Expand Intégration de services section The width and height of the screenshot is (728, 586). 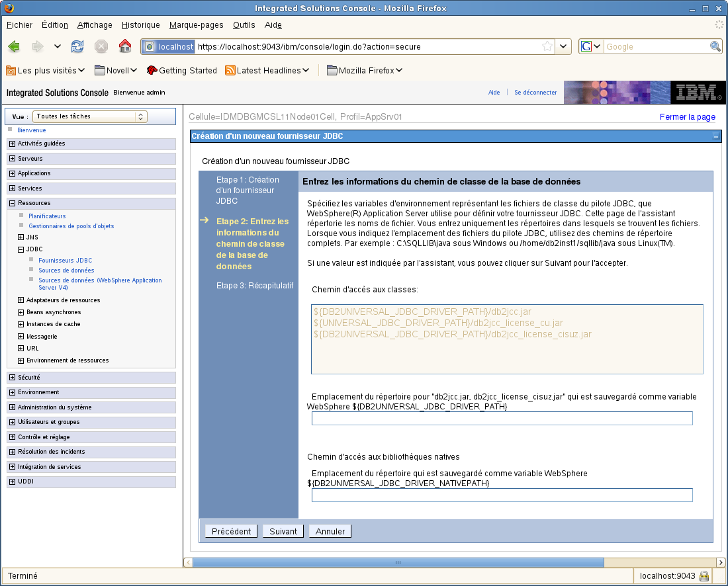12,467
